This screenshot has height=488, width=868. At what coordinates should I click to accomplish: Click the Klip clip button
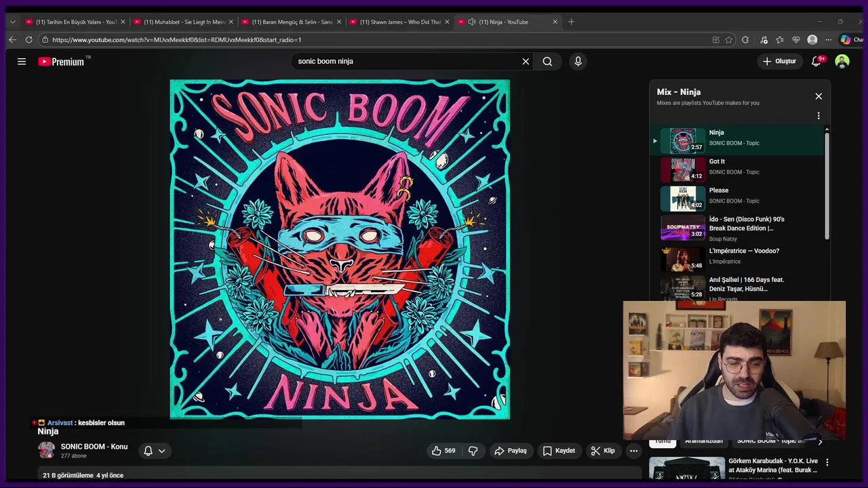pos(603,451)
